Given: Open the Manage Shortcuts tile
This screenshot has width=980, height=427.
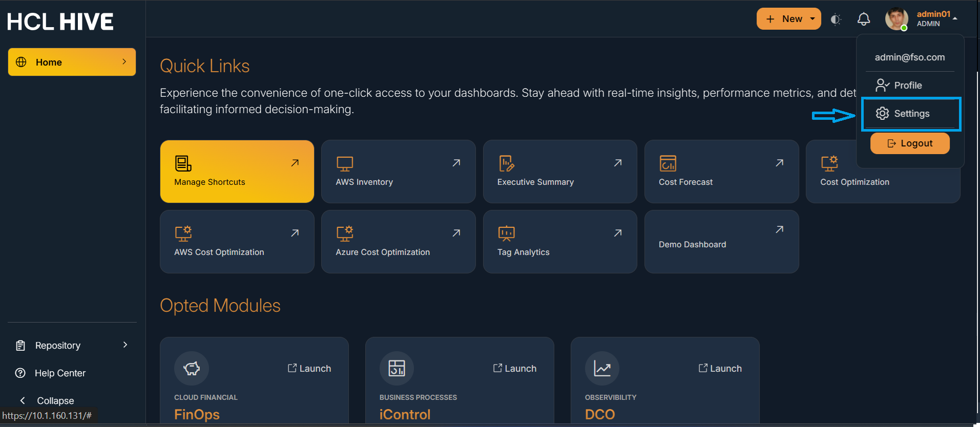Looking at the screenshot, I should pyautogui.click(x=237, y=172).
